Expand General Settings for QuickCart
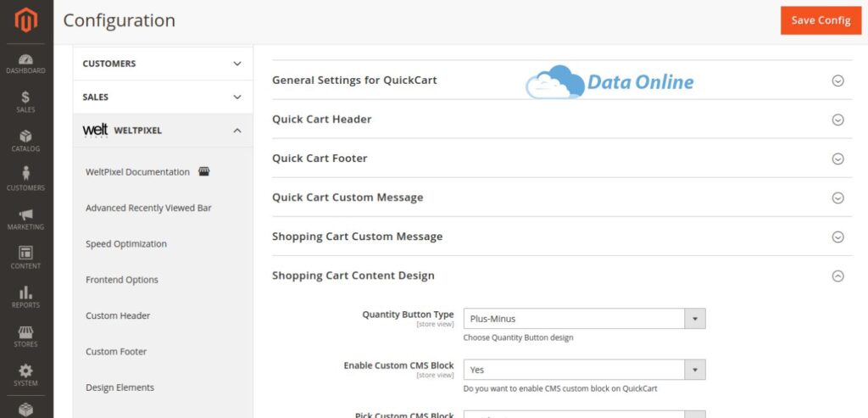Screen dimensions: 868x418 point(562,81)
